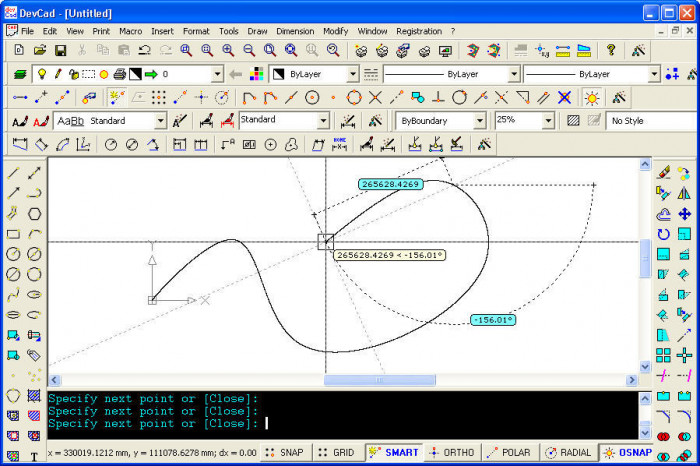Click the GRID button in status bar
The image size is (700, 466).
[x=336, y=453]
